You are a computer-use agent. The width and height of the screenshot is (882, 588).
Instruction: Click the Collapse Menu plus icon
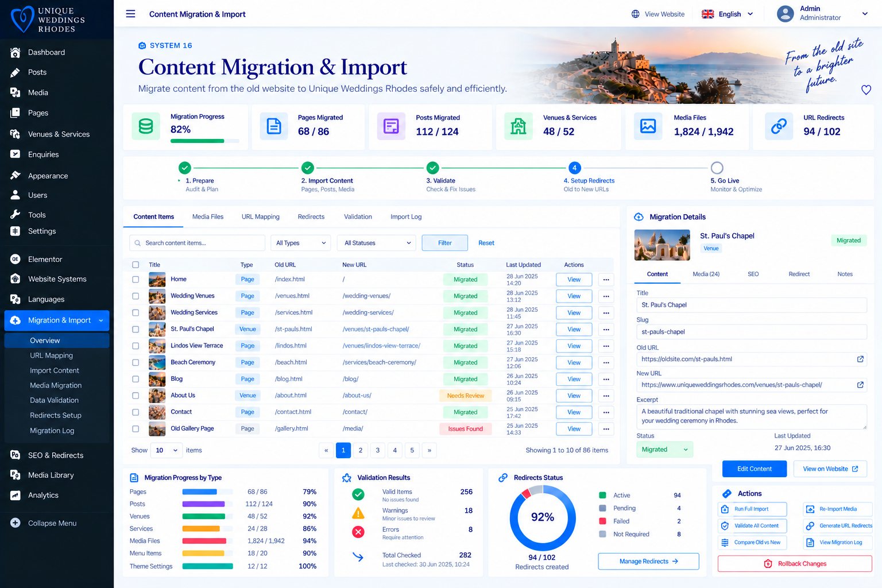coord(16,523)
